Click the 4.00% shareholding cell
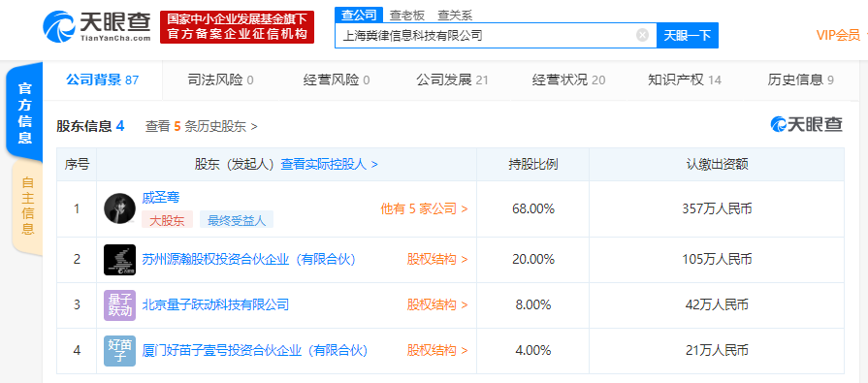Viewport: 868px width, 383px height. click(x=533, y=351)
